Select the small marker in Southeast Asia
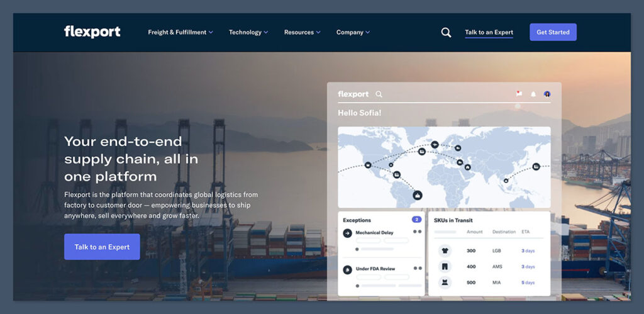This screenshot has width=644, height=314. 506,181
